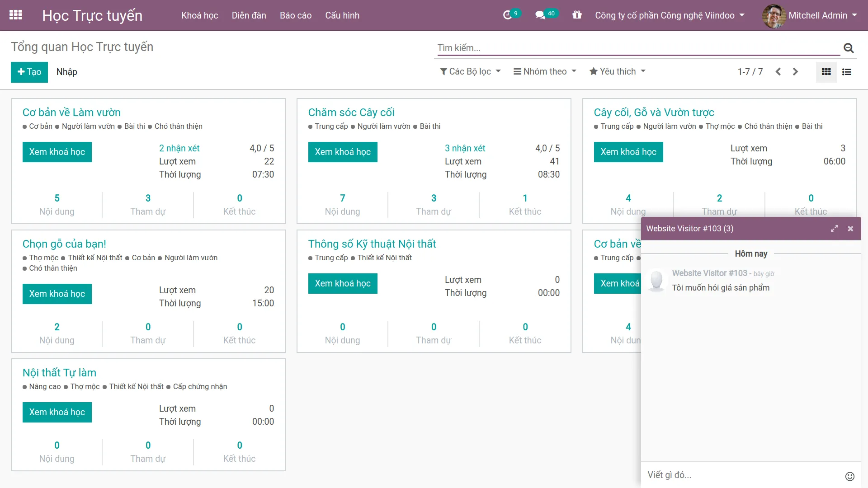Viewport: 868px width, 488px height.
Task: Click title Chăm sóc Cây cối
Action: pos(351,113)
